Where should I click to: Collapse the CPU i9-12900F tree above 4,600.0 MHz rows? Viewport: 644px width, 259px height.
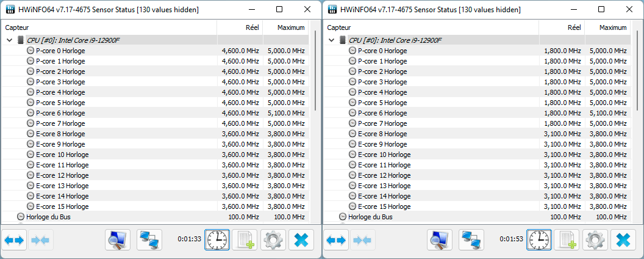pos(10,40)
